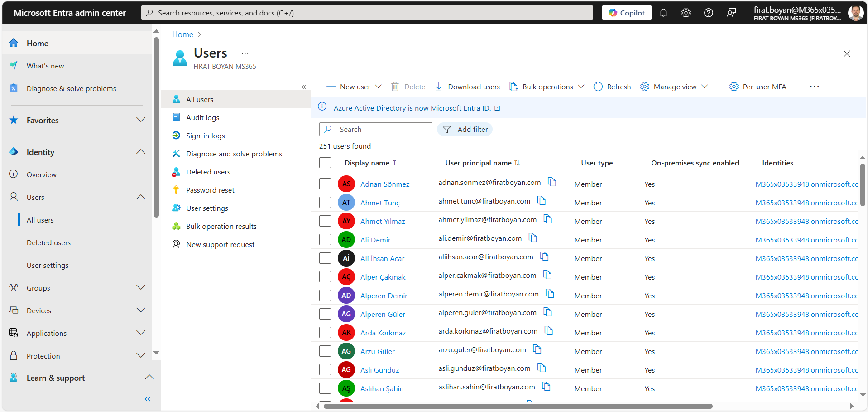868x412 pixels.
Task: Open Copilot from the top bar
Action: pos(626,13)
